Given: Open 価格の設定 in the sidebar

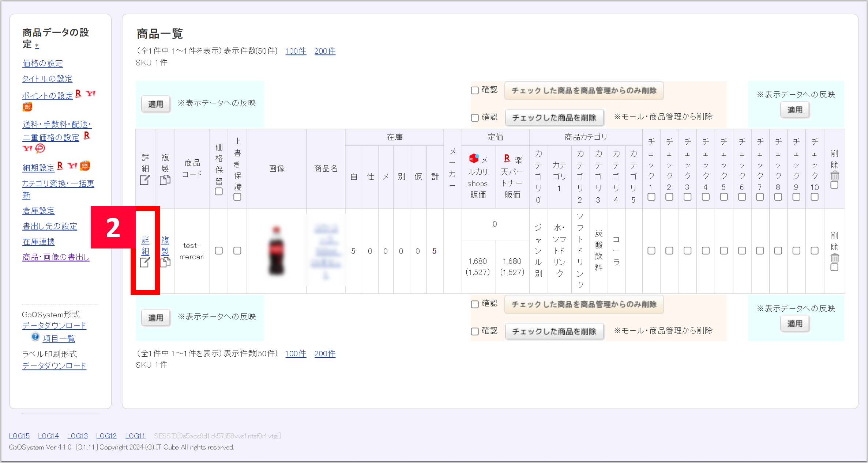Looking at the screenshot, I should coord(42,63).
